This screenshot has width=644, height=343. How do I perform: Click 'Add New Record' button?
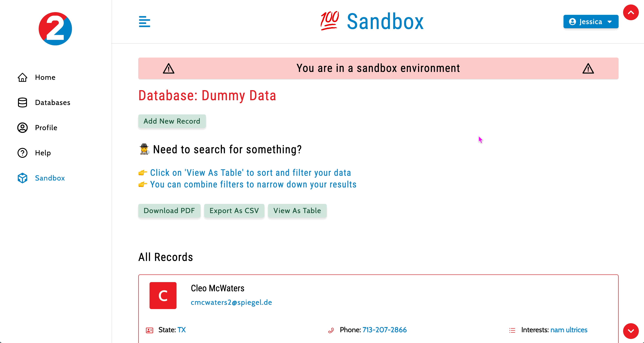[x=172, y=121]
